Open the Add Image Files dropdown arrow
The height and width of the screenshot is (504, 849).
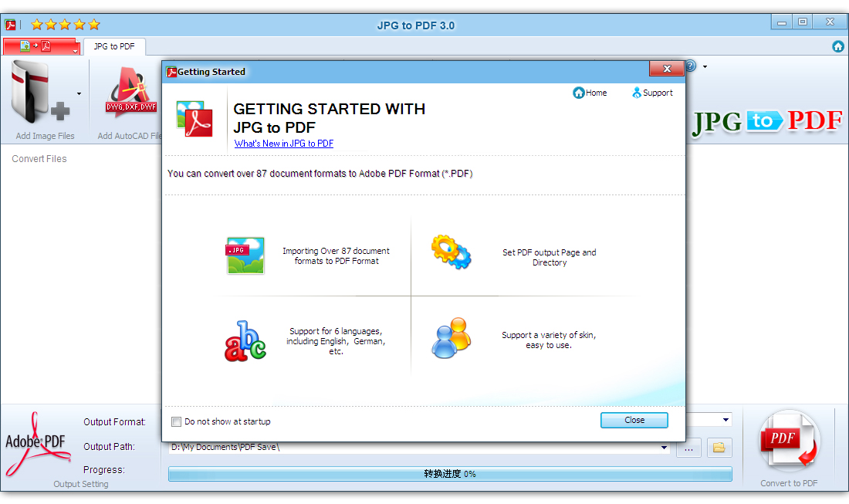pos(79,93)
